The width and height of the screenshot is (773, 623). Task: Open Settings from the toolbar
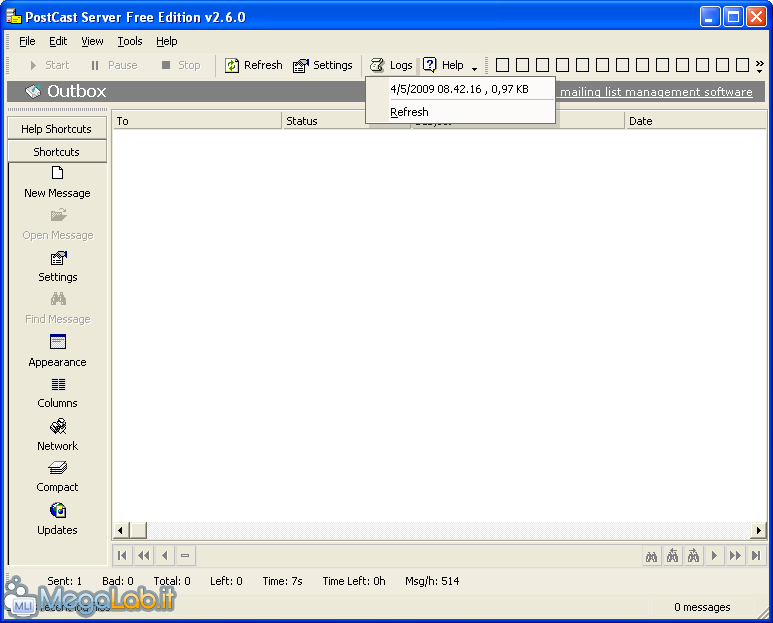coord(322,65)
